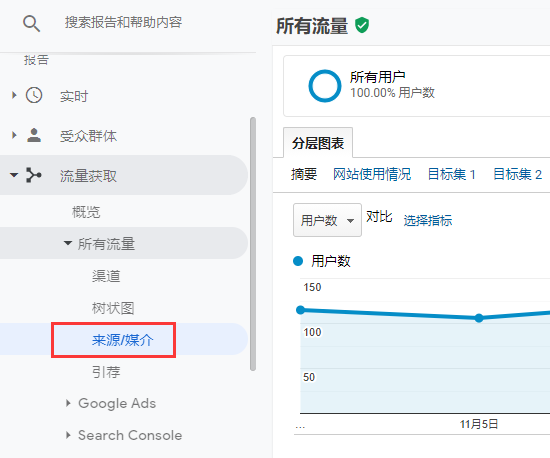Click the 选择指标 link

click(428, 221)
